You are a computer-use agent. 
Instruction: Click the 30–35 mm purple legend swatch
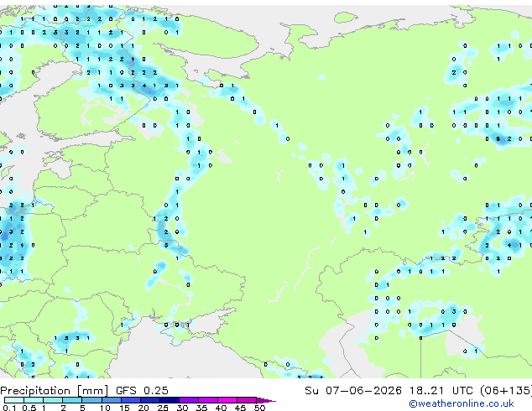click(188, 400)
